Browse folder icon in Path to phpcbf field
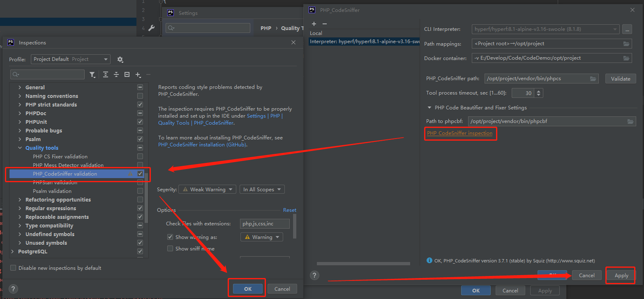The image size is (644, 299). 630,121
